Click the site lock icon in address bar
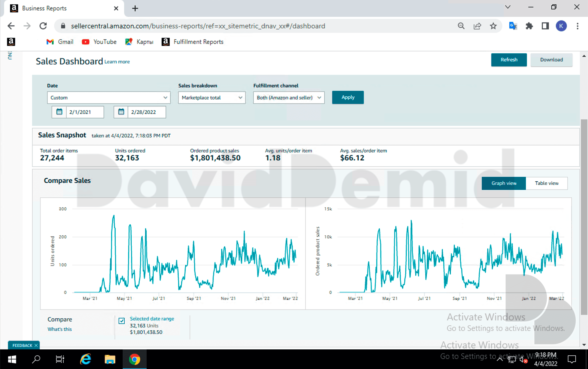Viewport: 588px width, 369px height. pyautogui.click(x=63, y=26)
